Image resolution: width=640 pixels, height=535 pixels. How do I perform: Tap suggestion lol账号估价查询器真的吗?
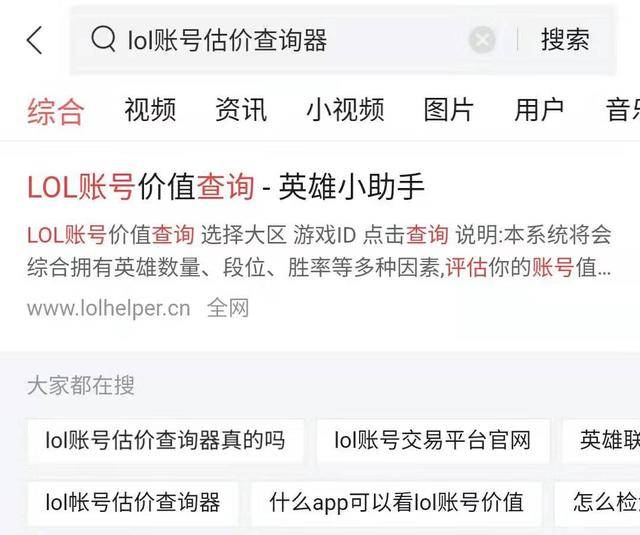pyautogui.click(x=165, y=441)
